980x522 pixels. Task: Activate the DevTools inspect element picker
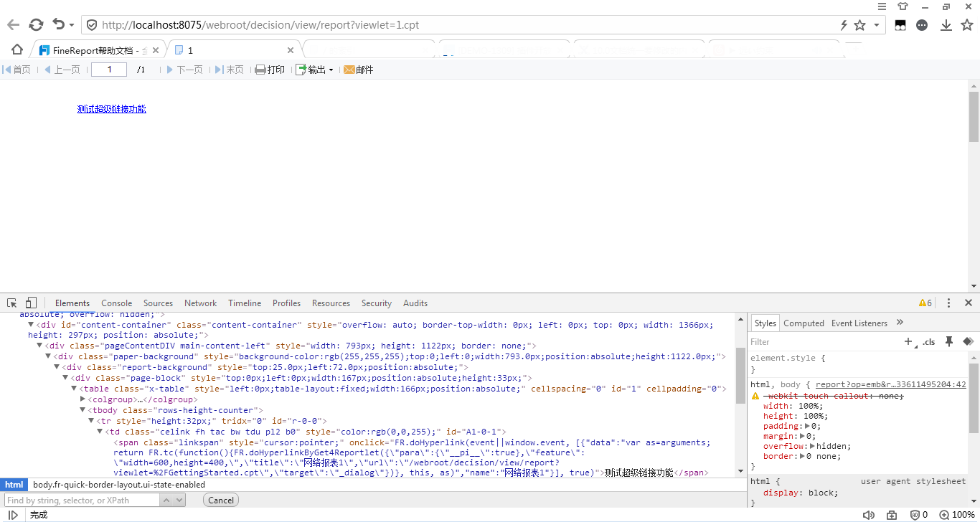tap(12, 303)
